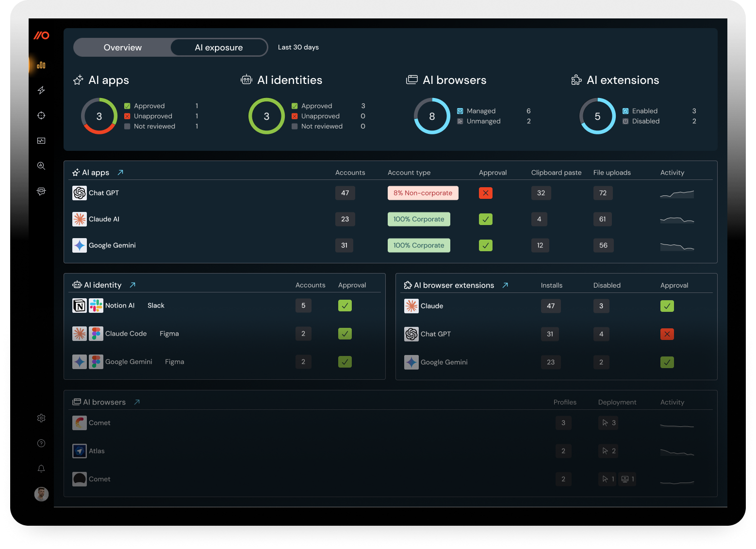The image size is (756, 549).
Task: Open the settings gear in sidebar
Action: (41, 418)
